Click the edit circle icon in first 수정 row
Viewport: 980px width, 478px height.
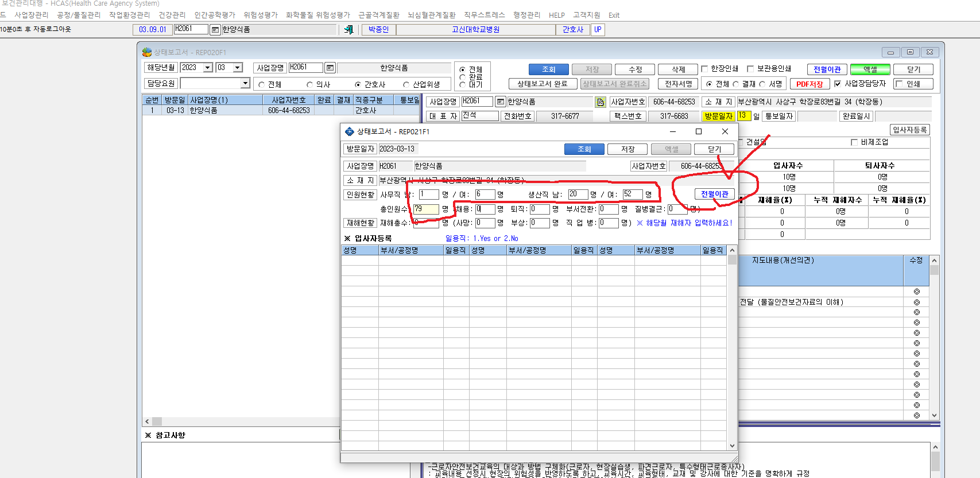pos(917,292)
